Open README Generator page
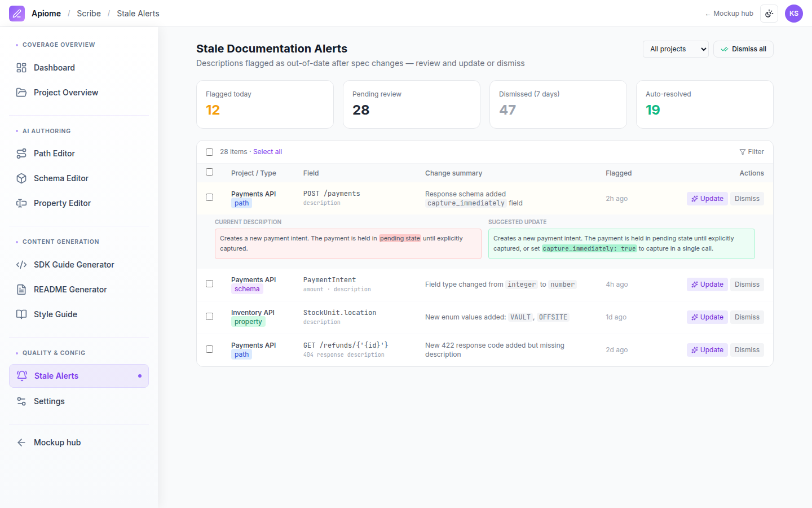 pyautogui.click(x=79, y=290)
